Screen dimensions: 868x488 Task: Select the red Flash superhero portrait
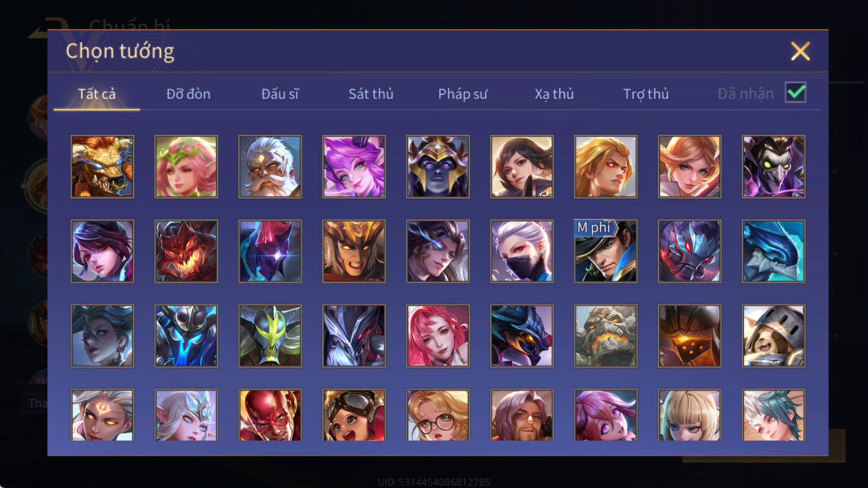point(270,415)
